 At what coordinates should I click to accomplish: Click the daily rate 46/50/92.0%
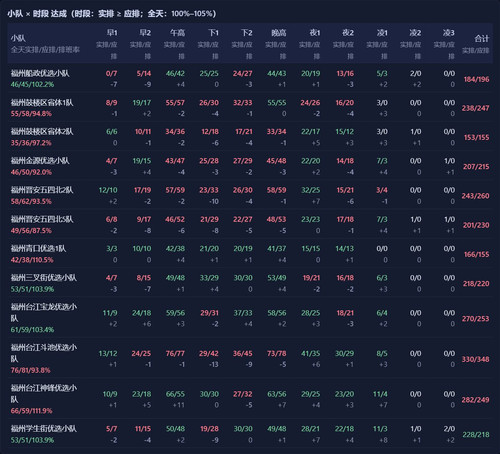point(31,172)
